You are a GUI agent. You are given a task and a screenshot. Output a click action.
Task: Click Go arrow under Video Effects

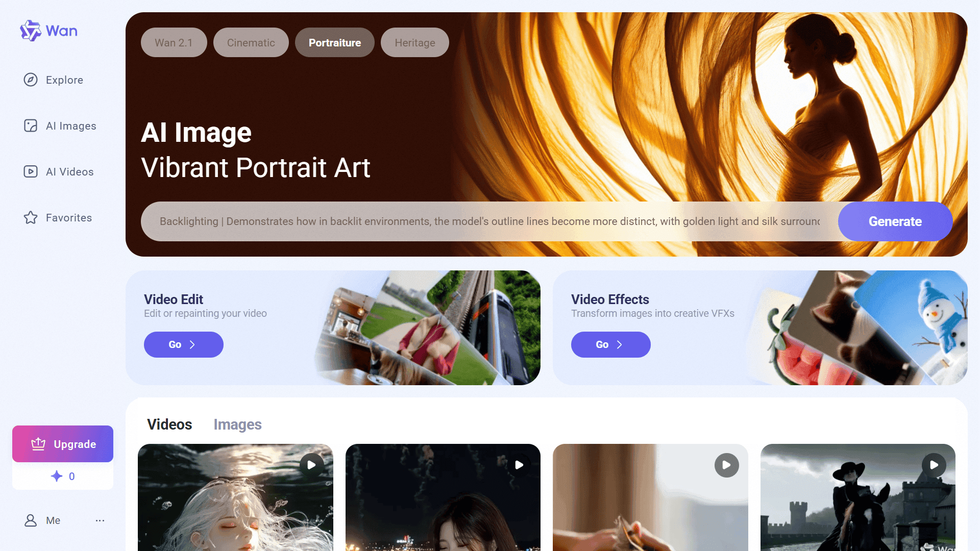coord(611,344)
